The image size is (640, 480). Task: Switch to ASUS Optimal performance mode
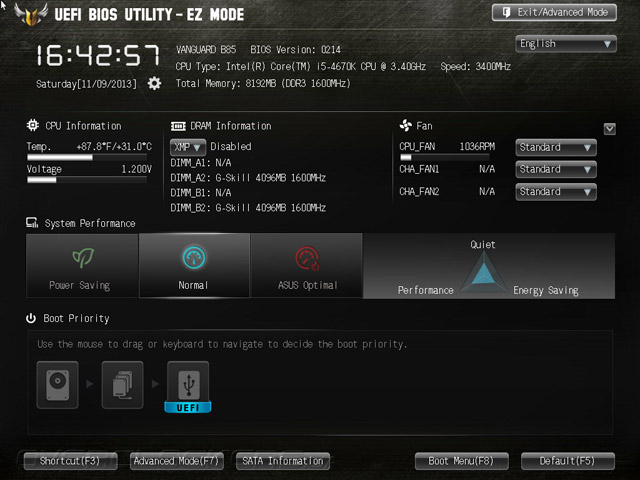[307, 265]
